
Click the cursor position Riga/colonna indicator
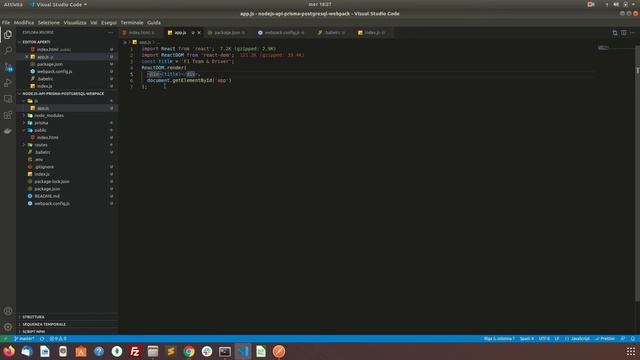[499, 339]
